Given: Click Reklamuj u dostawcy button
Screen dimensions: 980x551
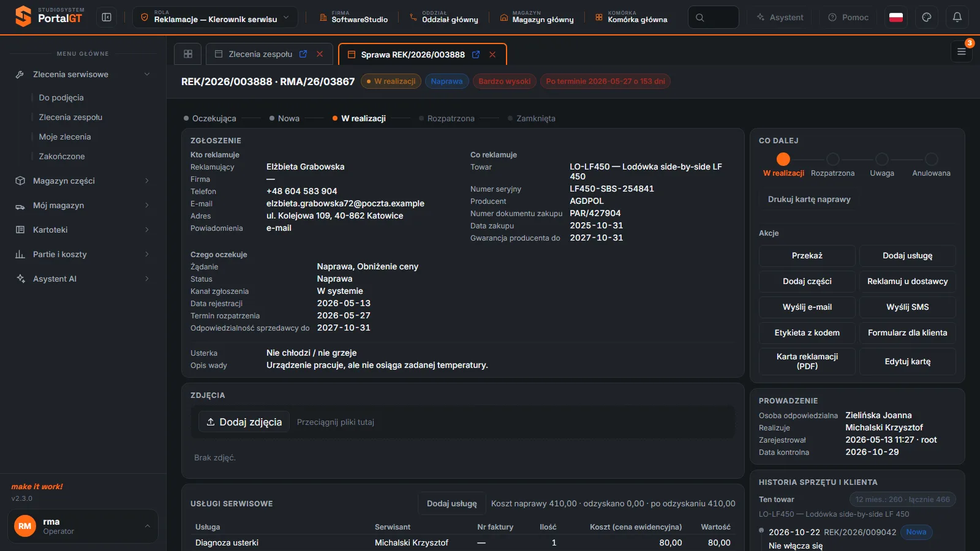Looking at the screenshot, I should pyautogui.click(x=908, y=281).
